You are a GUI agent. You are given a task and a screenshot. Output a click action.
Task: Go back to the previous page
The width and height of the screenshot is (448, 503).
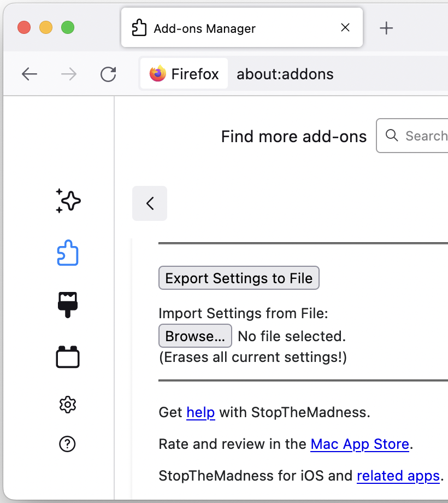point(30,74)
